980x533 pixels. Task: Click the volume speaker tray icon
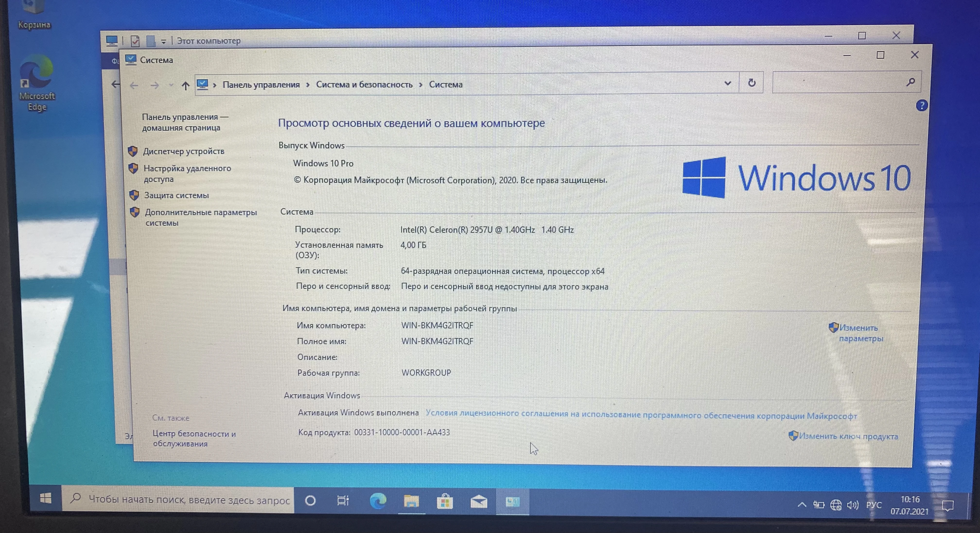pos(853,505)
